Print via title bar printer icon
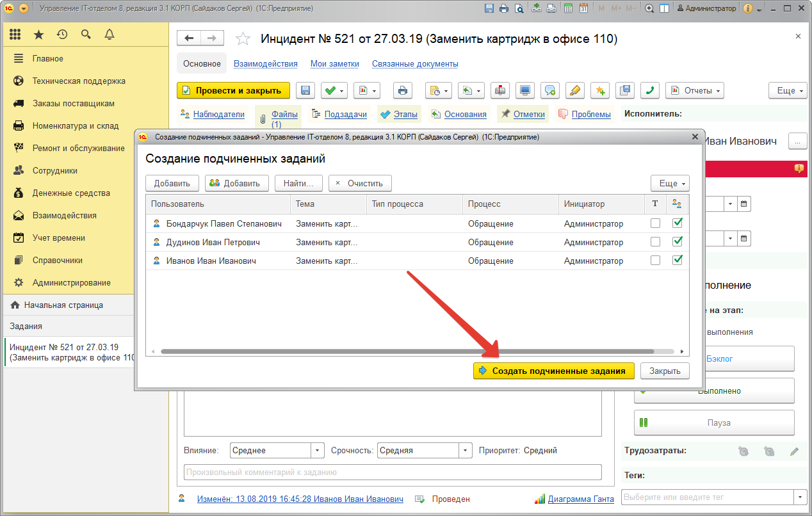812x516 pixels. pos(504,8)
